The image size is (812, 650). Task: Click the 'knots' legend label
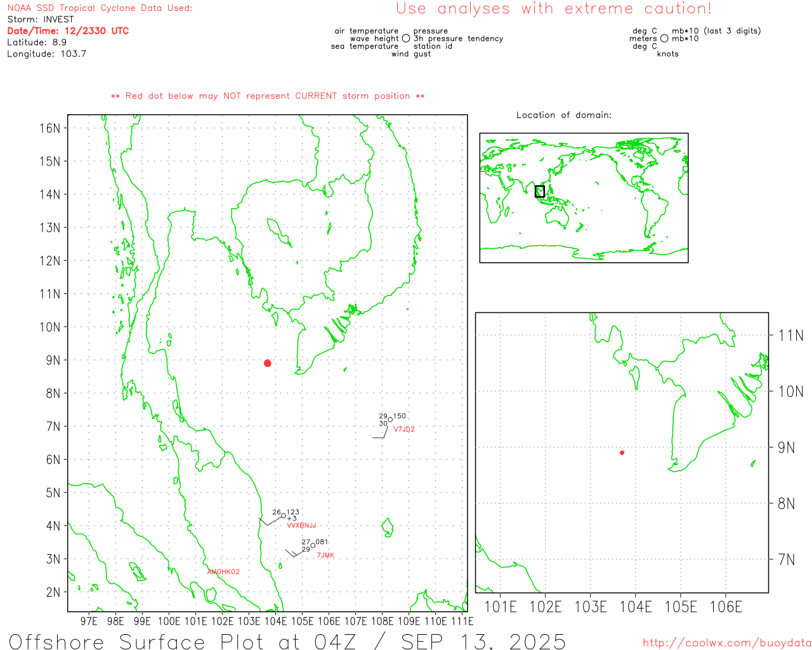point(668,54)
